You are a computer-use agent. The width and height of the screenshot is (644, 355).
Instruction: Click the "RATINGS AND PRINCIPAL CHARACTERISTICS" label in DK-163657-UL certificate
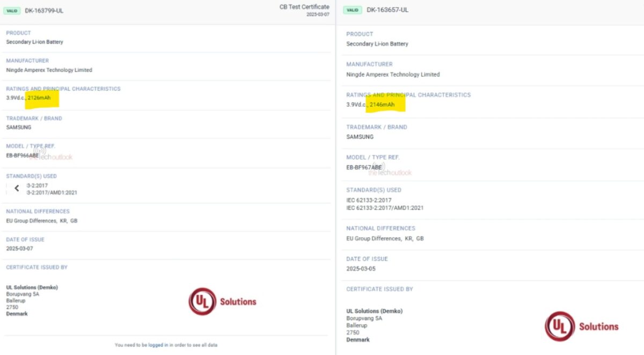click(x=408, y=95)
